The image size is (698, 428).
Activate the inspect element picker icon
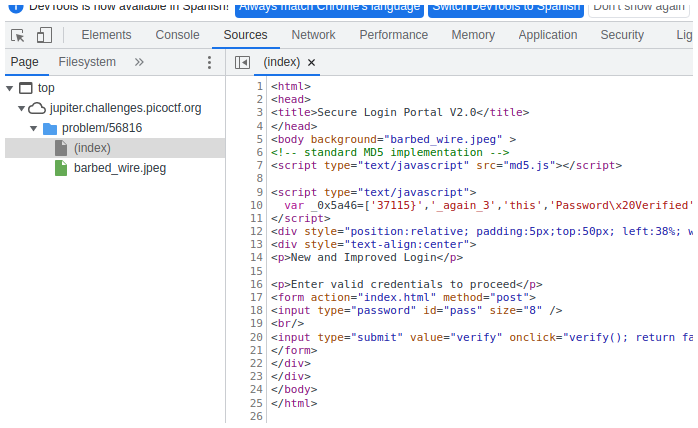coord(18,35)
